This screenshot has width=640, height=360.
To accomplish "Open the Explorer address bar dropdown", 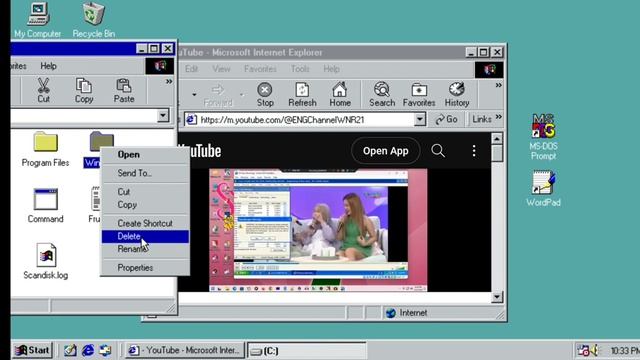I will (163, 116).
